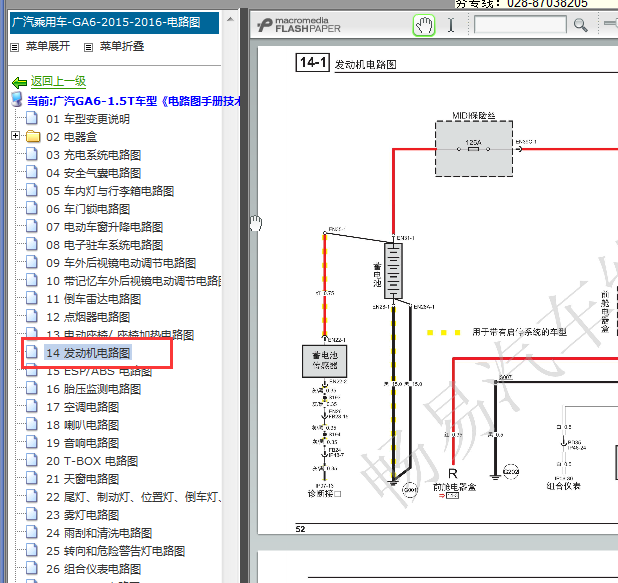The width and height of the screenshot is (618, 583).
Task: Click the MID保险丝 box in diagram
Action: coord(474,149)
